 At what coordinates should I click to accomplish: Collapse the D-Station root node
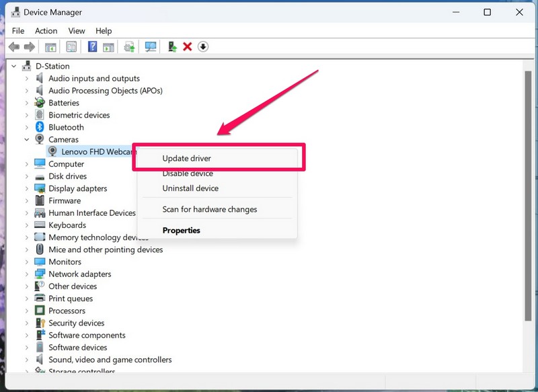click(x=14, y=67)
